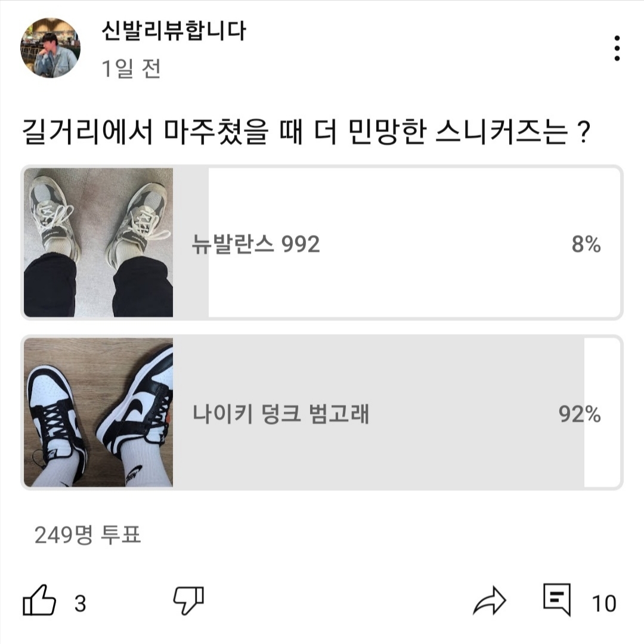
Task: Vote for 나이키 덩크 범고래 option
Action: pos(322,413)
